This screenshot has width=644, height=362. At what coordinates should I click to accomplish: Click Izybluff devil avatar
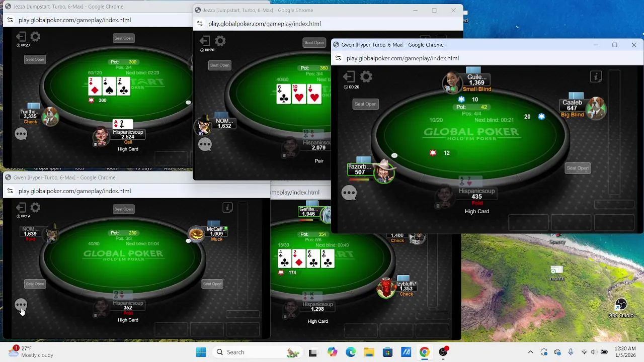click(386, 288)
